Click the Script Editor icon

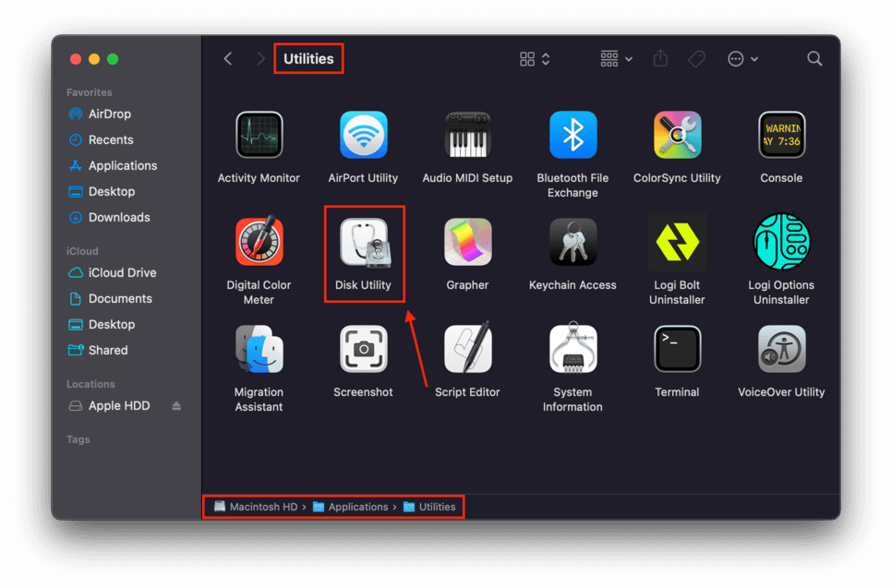tap(467, 347)
